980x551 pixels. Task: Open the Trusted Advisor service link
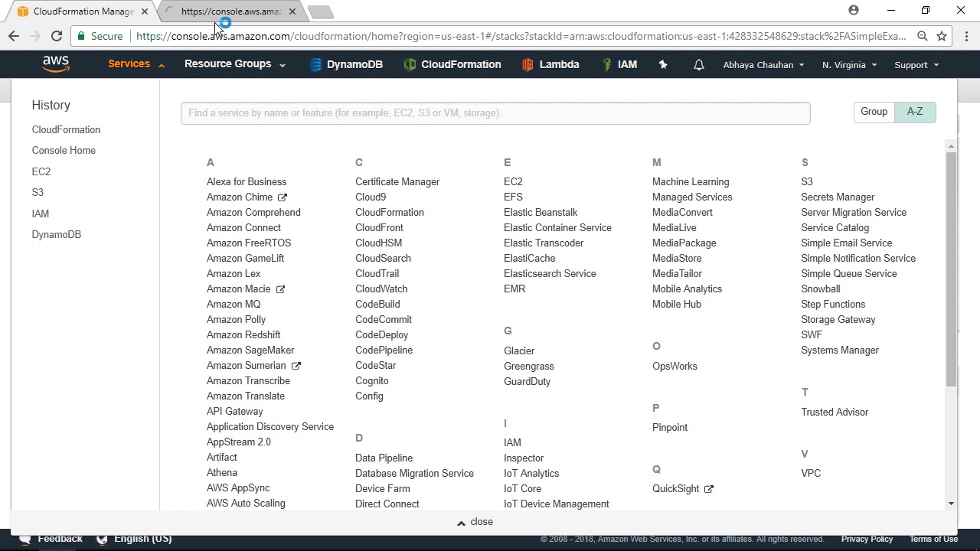[x=835, y=412]
